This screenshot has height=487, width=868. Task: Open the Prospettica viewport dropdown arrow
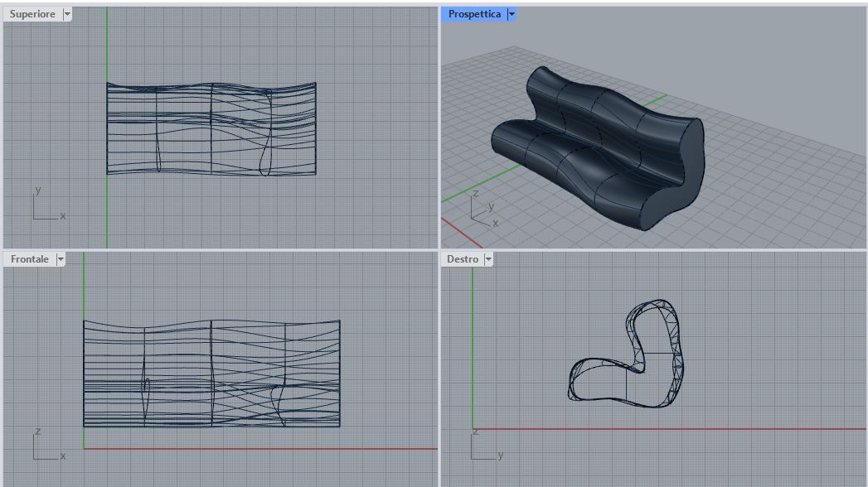[512, 14]
